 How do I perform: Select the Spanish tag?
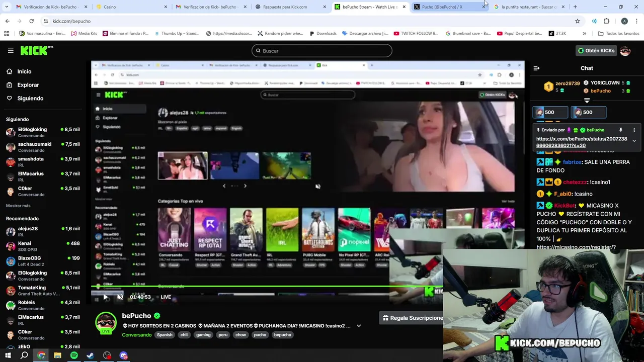[x=165, y=335]
